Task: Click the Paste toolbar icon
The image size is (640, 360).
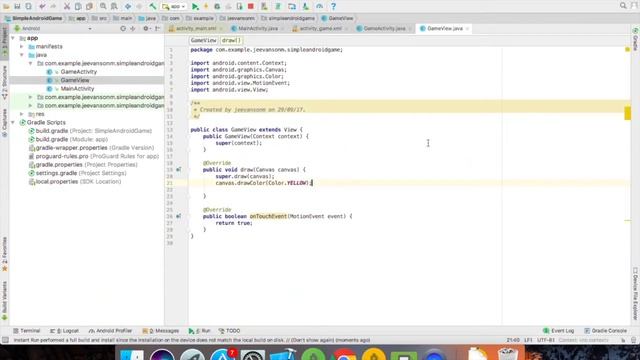Action: (89, 6)
